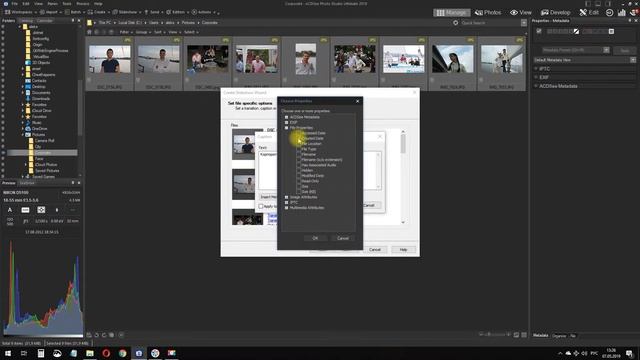Click the rotate left icon in bottom toolbar
This screenshot has height=360, width=640.
[97, 335]
